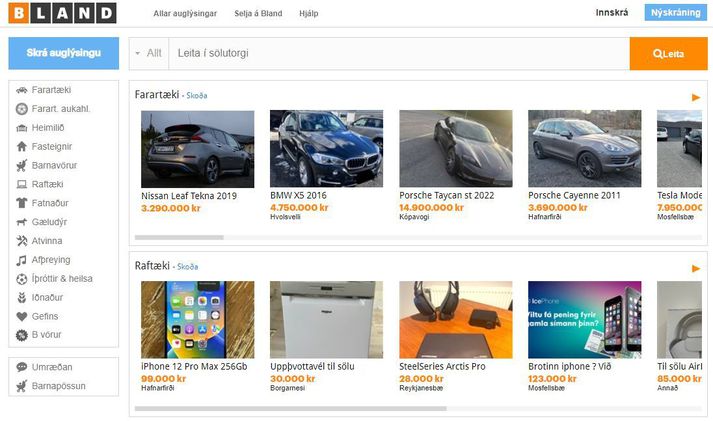Click the 123.000 kr price
This screenshot has width=713, height=421.
coord(552,379)
